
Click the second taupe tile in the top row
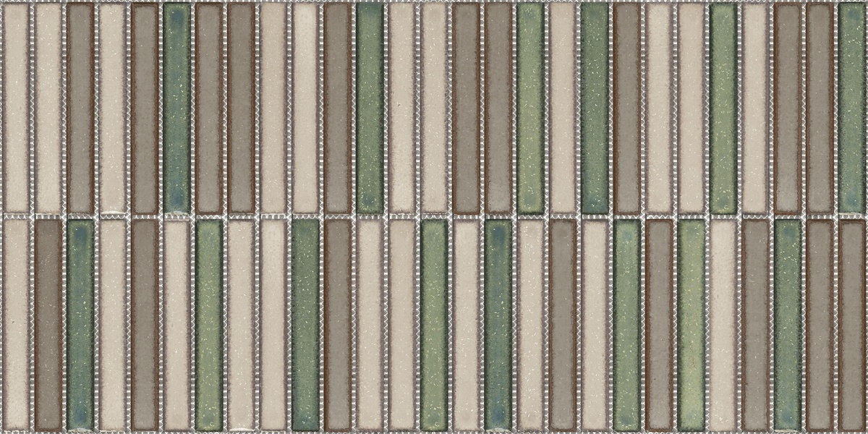145,109
